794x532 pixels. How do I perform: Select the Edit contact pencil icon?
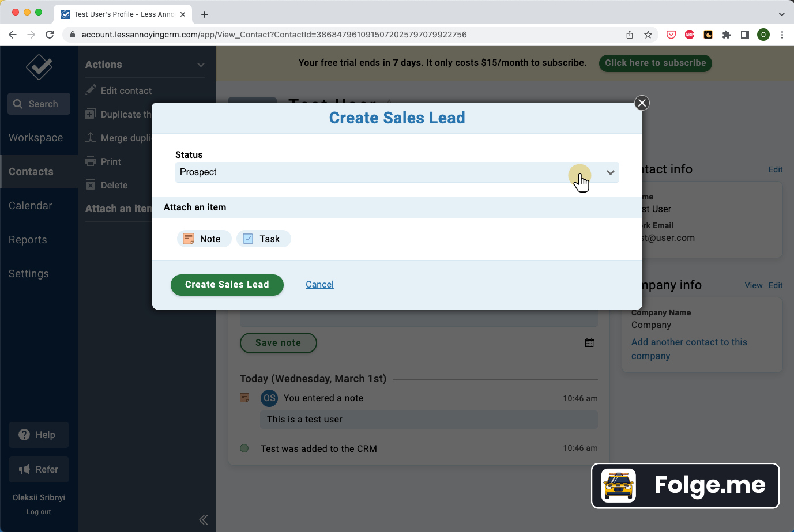91,90
